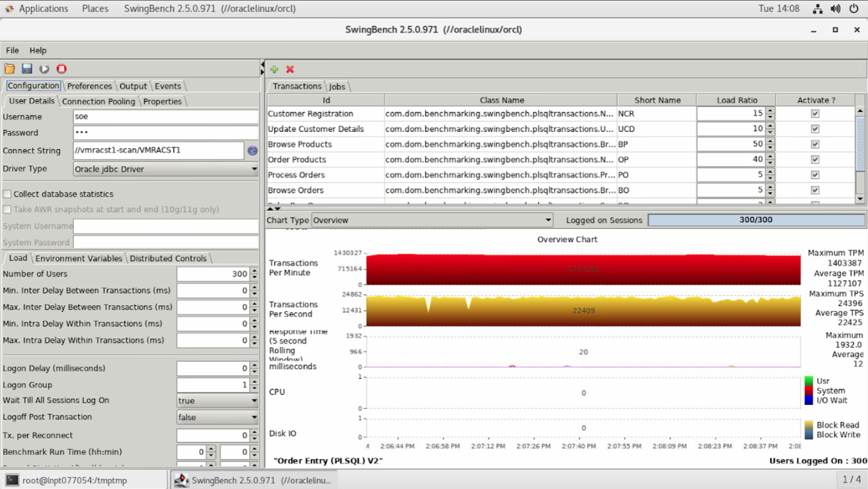The height and width of the screenshot is (489, 868).
Task: Open the File menu
Action: pos(12,51)
